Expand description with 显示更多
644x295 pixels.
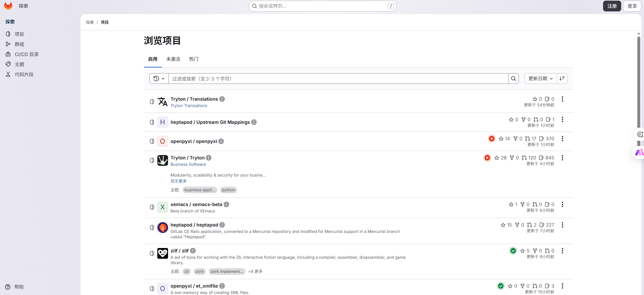(178, 181)
